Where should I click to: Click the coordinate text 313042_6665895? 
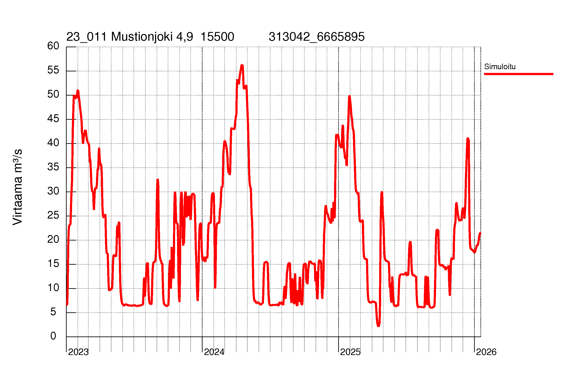[316, 37]
